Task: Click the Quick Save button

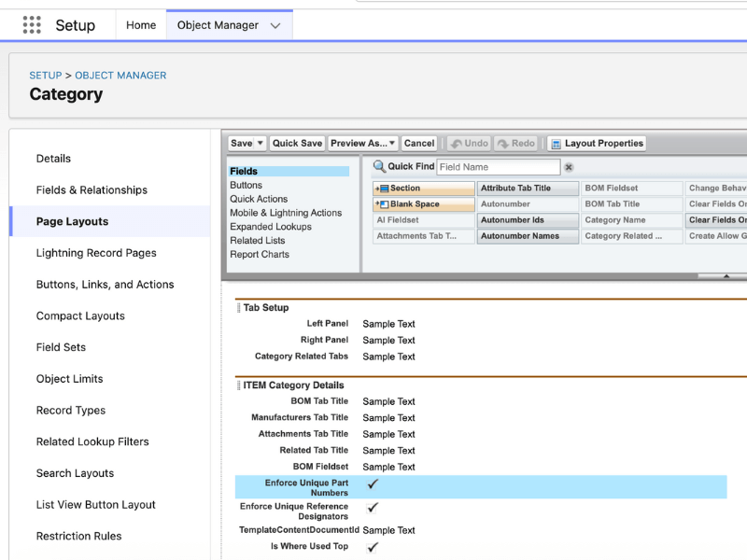Action: point(297,144)
